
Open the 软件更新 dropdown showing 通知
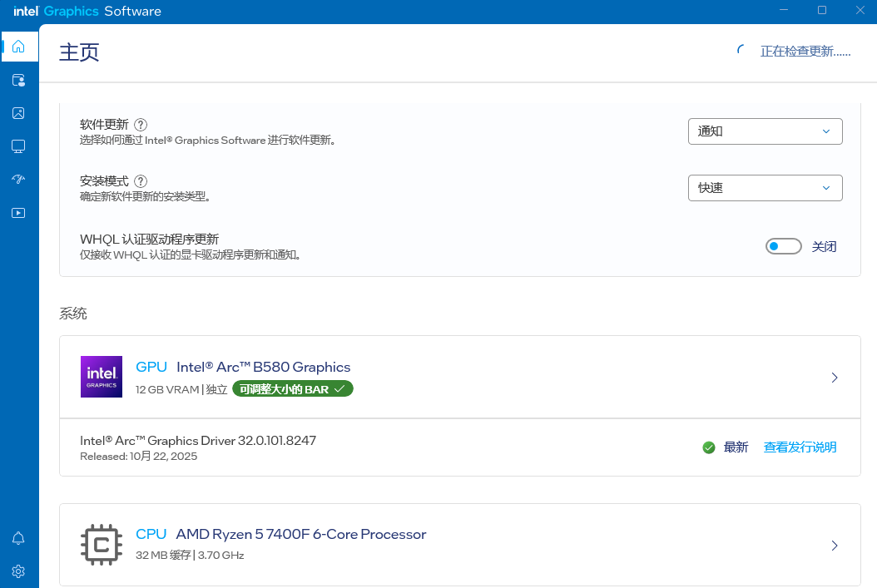click(x=765, y=131)
